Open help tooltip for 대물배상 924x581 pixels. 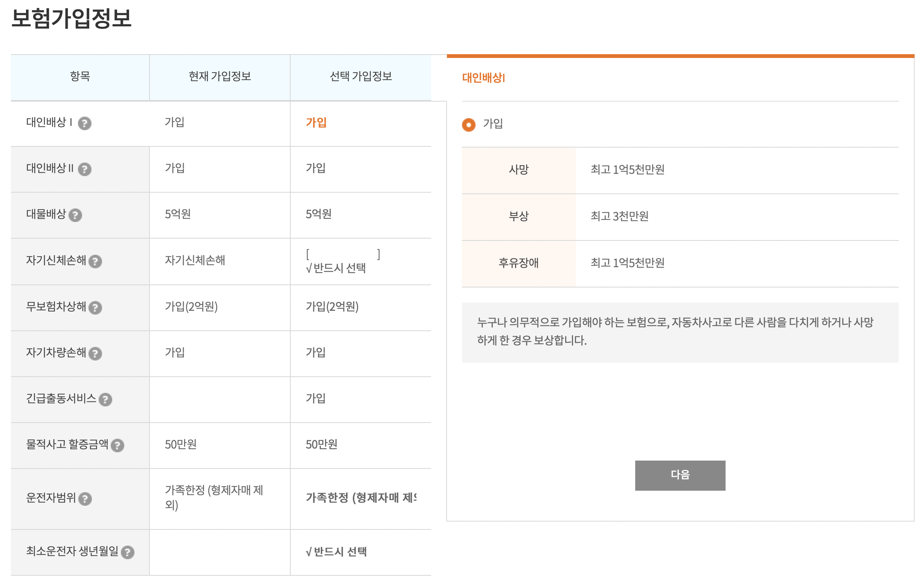75,215
